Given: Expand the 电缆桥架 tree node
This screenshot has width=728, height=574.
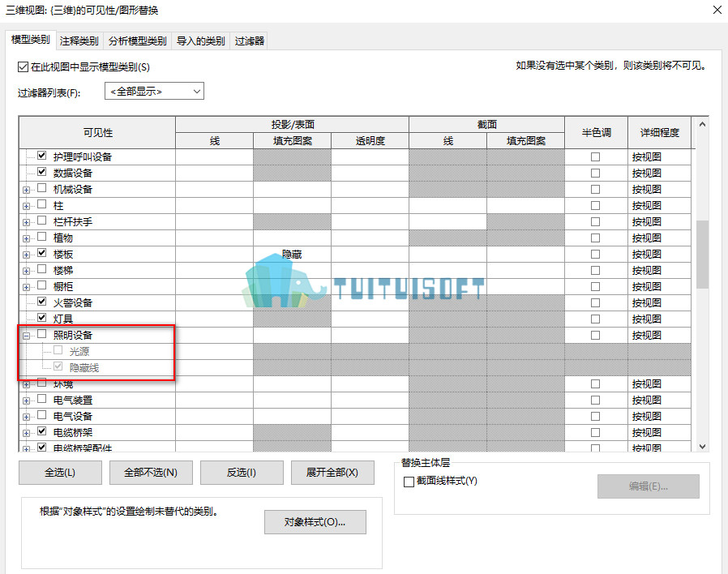Looking at the screenshot, I should tap(26, 433).
